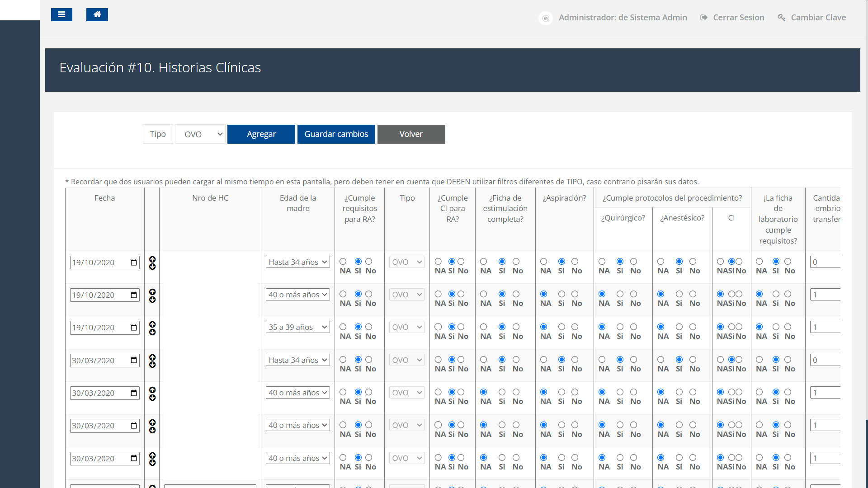
Task: Click the Evaluación #10. Historias Clínicas title
Action: click(x=160, y=68)
